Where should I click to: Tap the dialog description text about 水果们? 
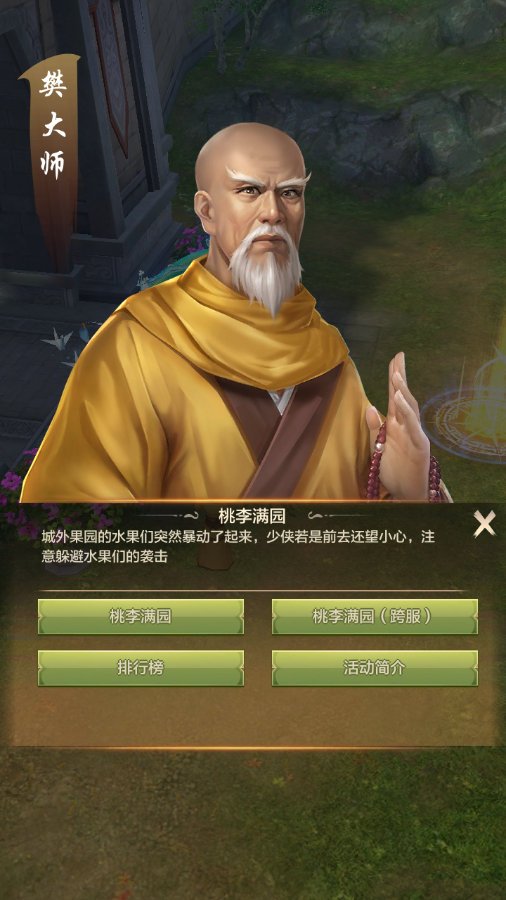238,546
